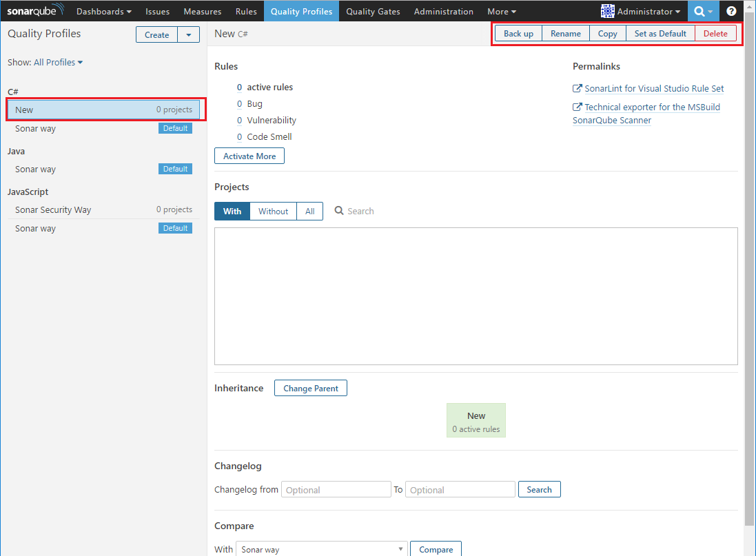Click the C# Sonar way Default badge
This screenshot has width=756, height=556.
click(175, 128)
